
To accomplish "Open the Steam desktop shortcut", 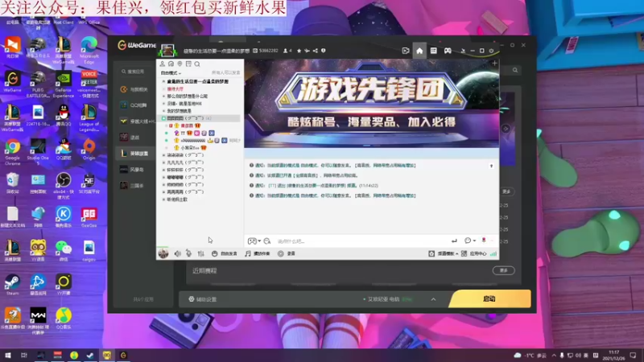I will click(12, 285).
